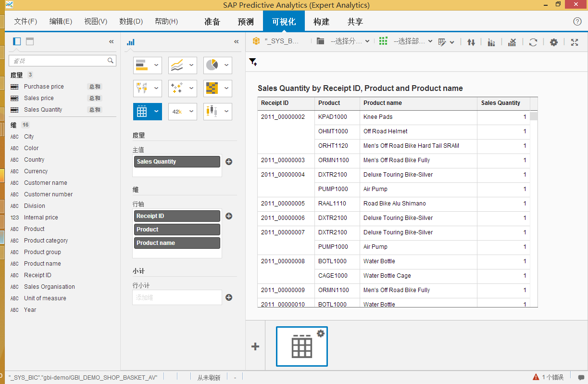Click the table vertical scrollbar handle
This screenshot has width=588, height=384.
tap(534, 116)
